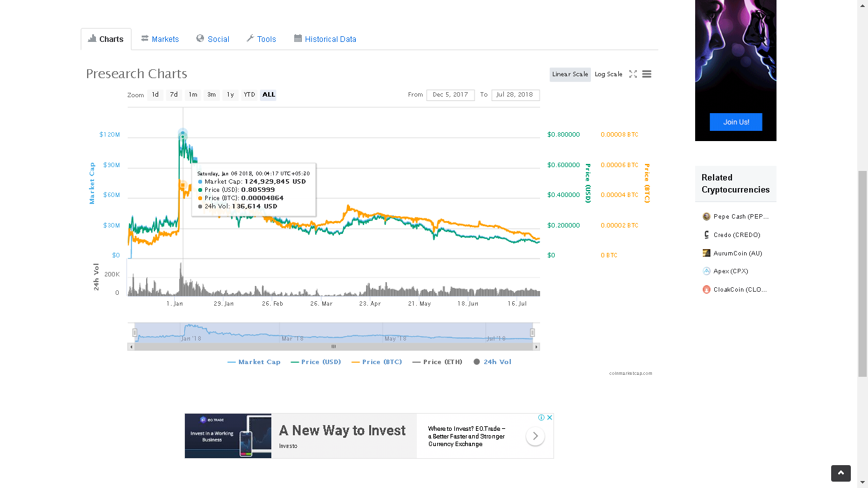
Task: Set zoom range to 3m
Action: (212, 95)
